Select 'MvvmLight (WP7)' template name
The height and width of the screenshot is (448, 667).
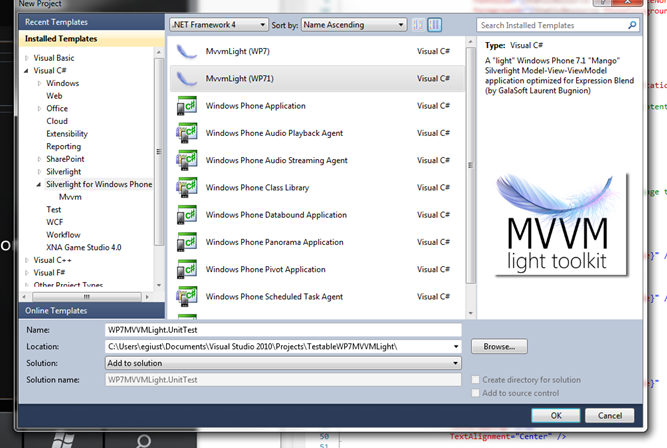(x=237, y=51)
